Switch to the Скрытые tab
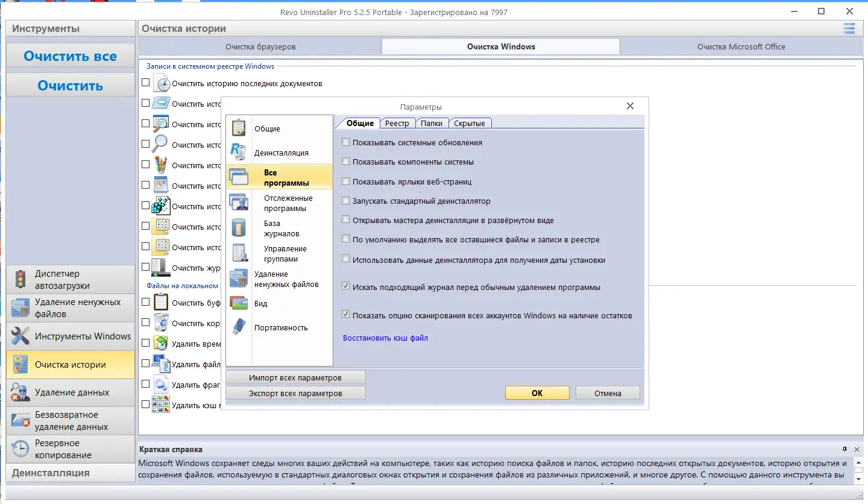The height and width of the screenshot is (504, 868). 470,123
